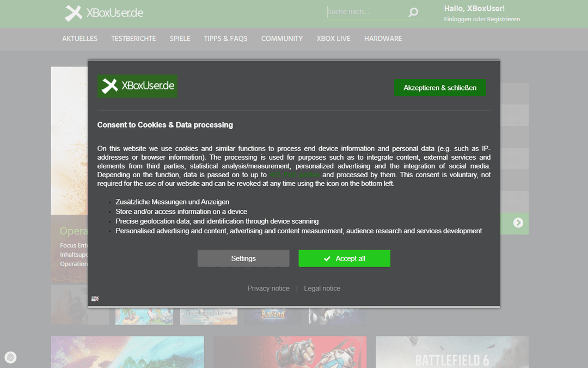Click 'Store and/or access information on a device'

(181, 212)
